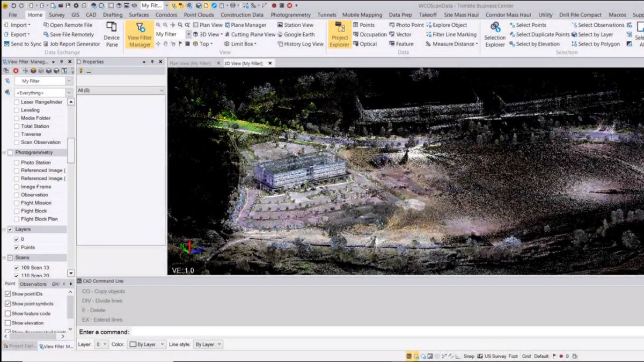This screenshot has width=644, height=362.
Task: Open the Device Pane
Action: tap(112, 34)
